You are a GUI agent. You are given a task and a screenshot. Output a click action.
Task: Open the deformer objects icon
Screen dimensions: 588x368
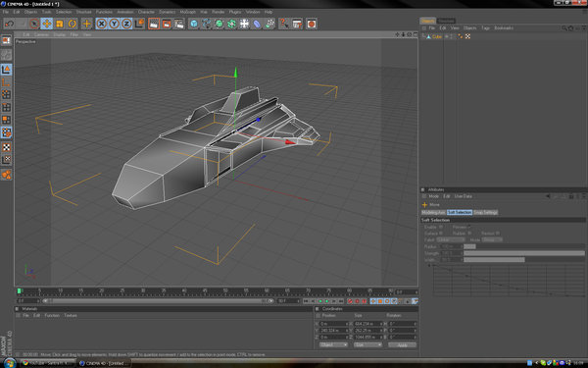(x=257, y=24)
